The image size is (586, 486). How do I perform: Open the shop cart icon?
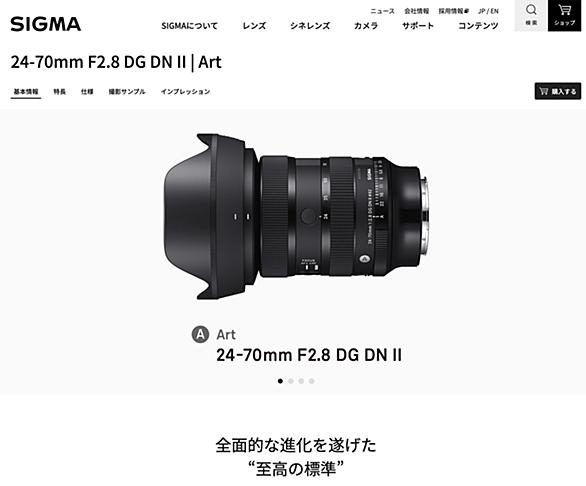564,10
